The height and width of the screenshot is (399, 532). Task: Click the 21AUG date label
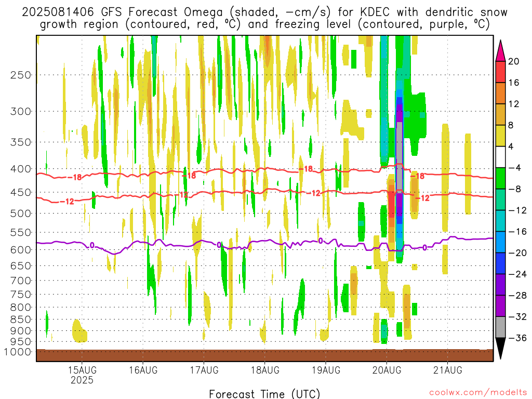pyautogui.click(x=447, y=370)
